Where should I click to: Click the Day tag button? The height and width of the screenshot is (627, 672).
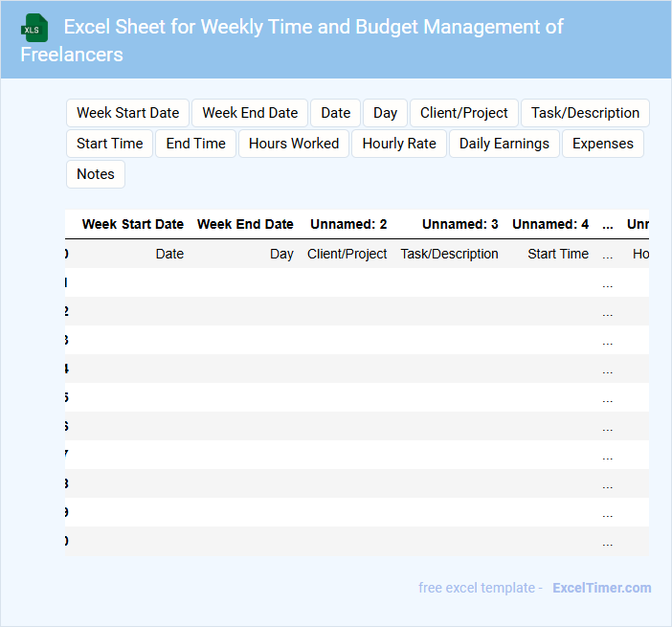[x=386, y=113]
